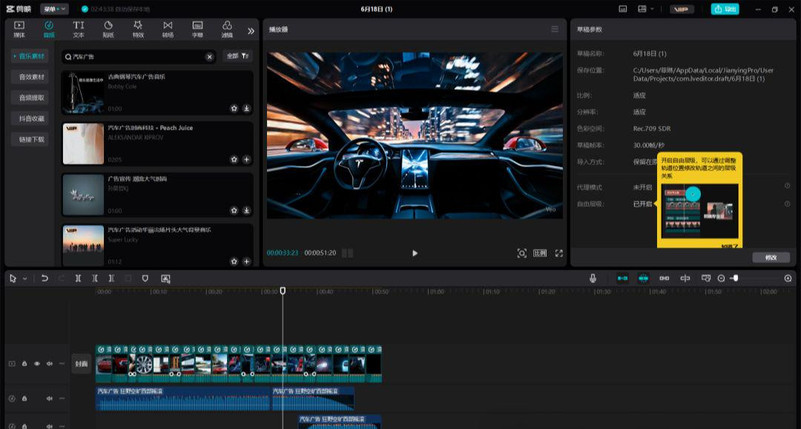Add a timeline marker shield icon
Screen dimensions: 801x429
point(145,278)
